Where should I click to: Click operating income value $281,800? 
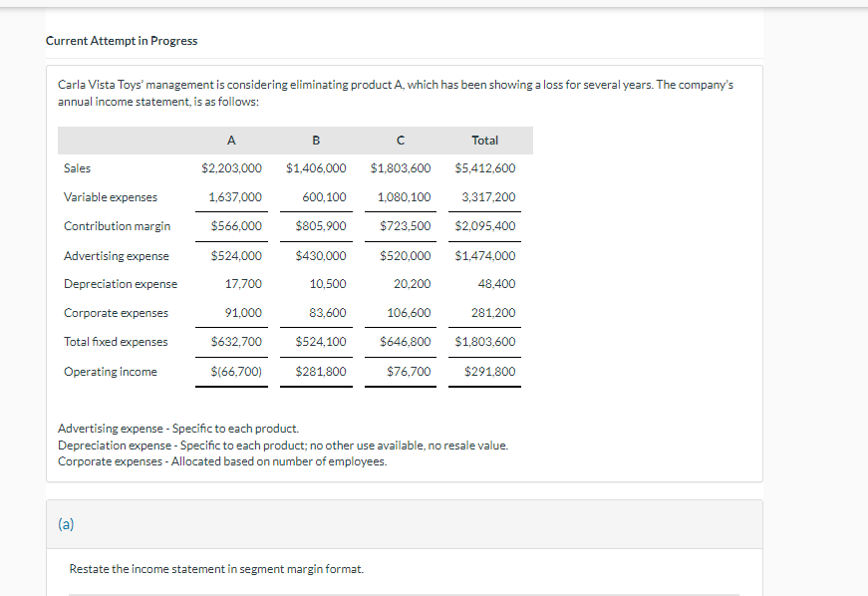(x=321, y=372)
